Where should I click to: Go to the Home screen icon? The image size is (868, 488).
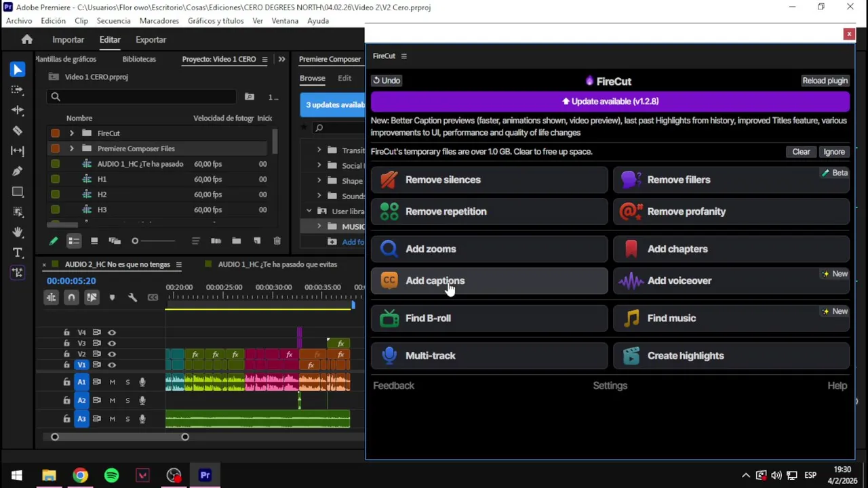(27, 39)
